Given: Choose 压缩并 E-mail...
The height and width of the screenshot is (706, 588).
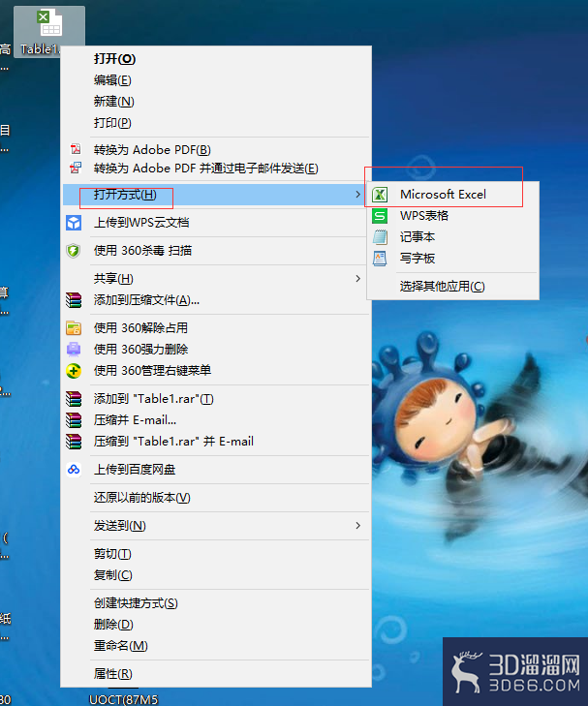Looking at the screenshot, I should click(x=216, y=420).
